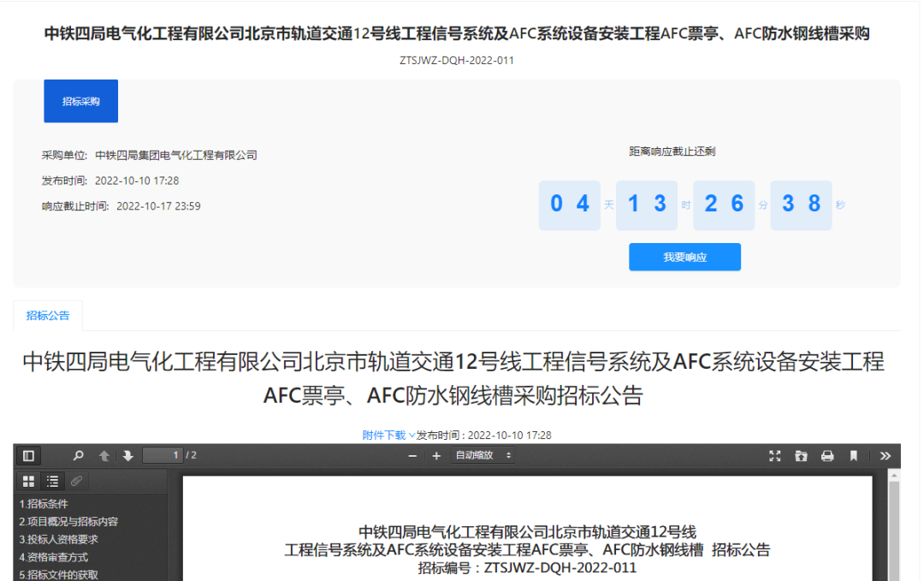Screen dimensions: 924x581
Task: Open outline item 2.项目概况与招标内容
Action: [x=68, y=521]
